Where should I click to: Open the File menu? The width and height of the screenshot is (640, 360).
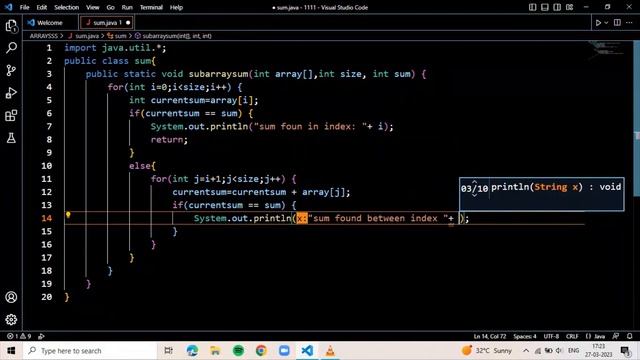[24, 7]
